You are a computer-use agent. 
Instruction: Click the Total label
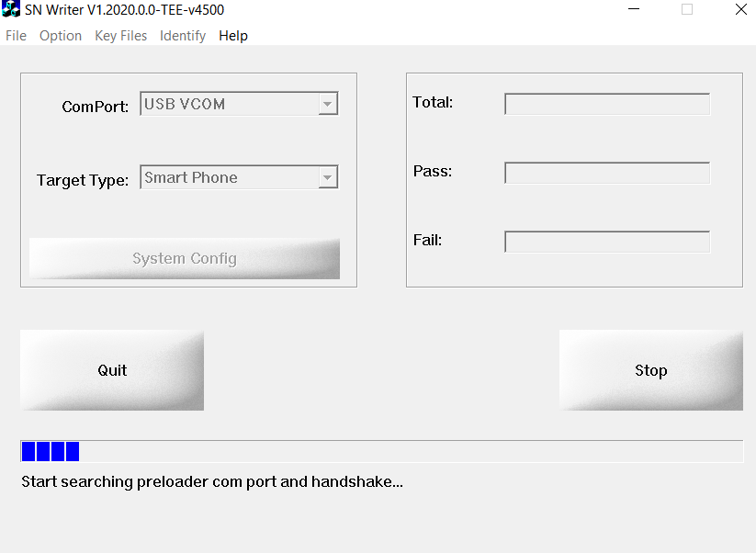(433, 102)
